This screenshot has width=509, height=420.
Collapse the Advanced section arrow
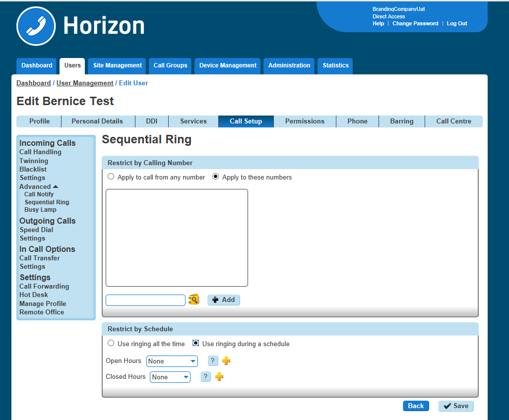56,186
